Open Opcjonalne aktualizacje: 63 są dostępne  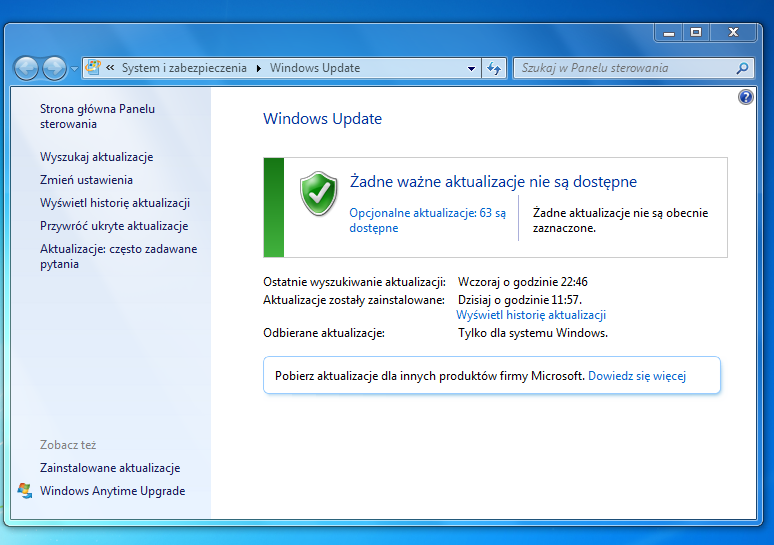427,220
